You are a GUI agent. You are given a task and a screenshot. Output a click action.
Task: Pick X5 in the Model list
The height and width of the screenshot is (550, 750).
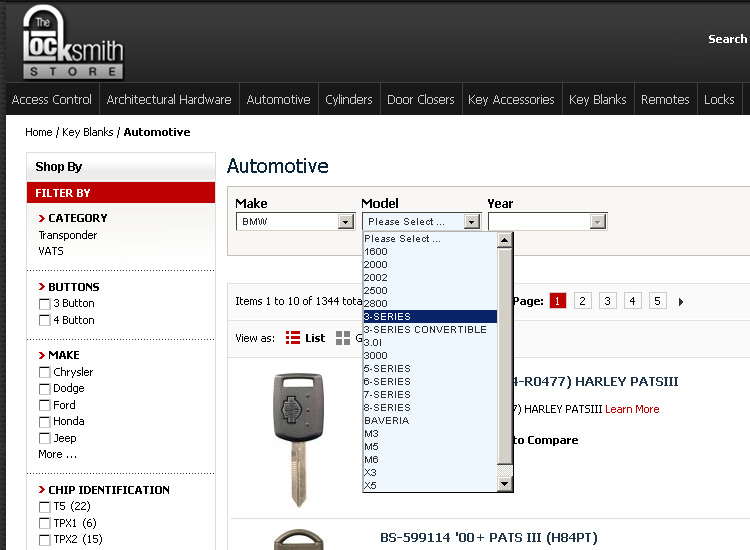pos(430,485)
